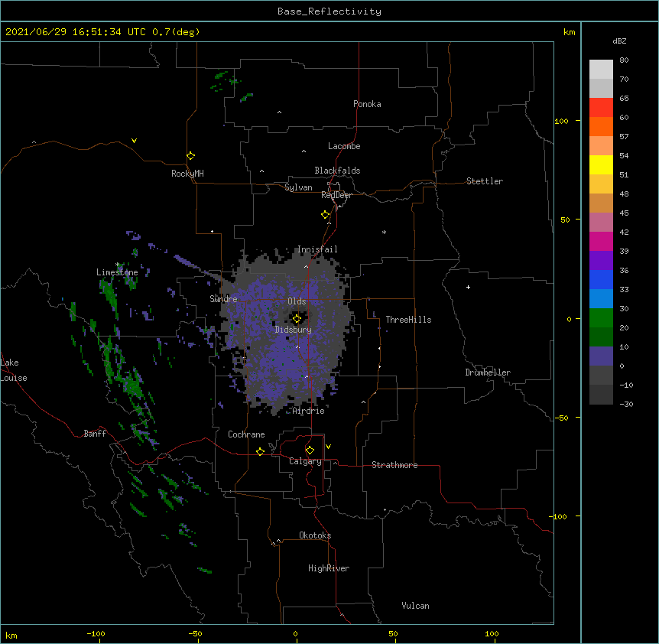The width and height of the screenshot is (659, 644).
Task: Click the Limestone label
Action: [117, 272]
